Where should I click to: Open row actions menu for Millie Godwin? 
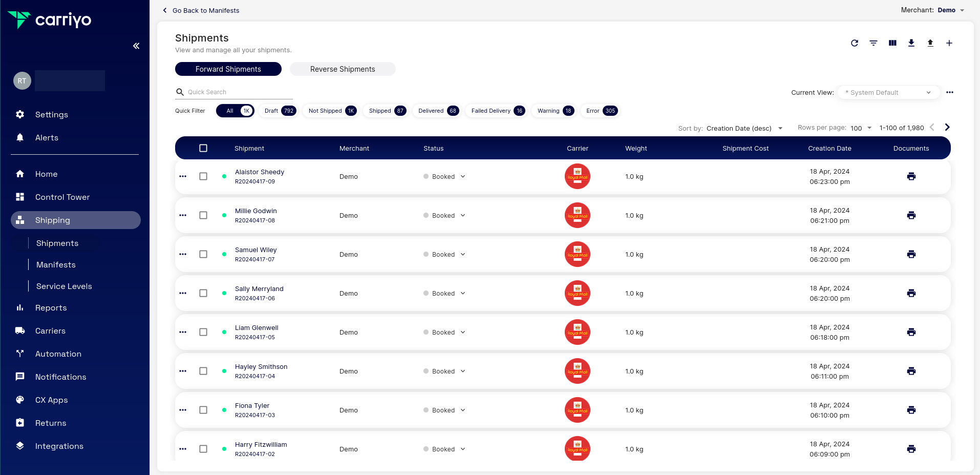click(x=183, y=215)
